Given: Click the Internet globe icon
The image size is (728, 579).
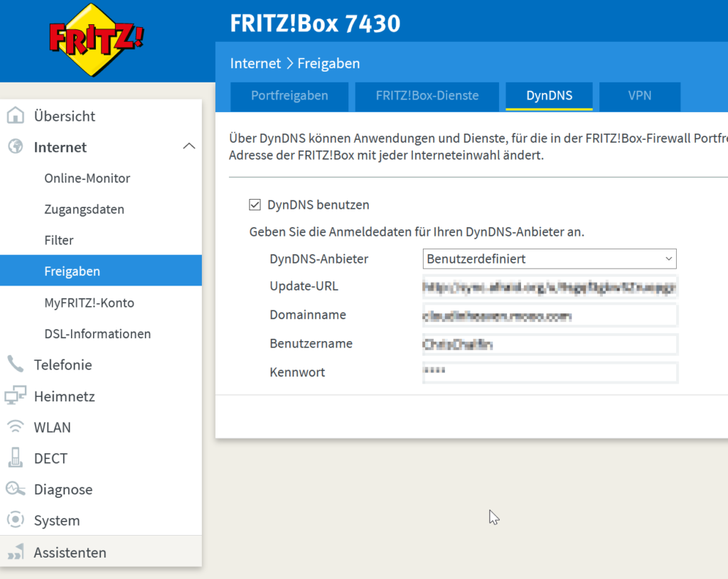Looking at the screenshot, I should pyautogui.click(x=15, y=147).
